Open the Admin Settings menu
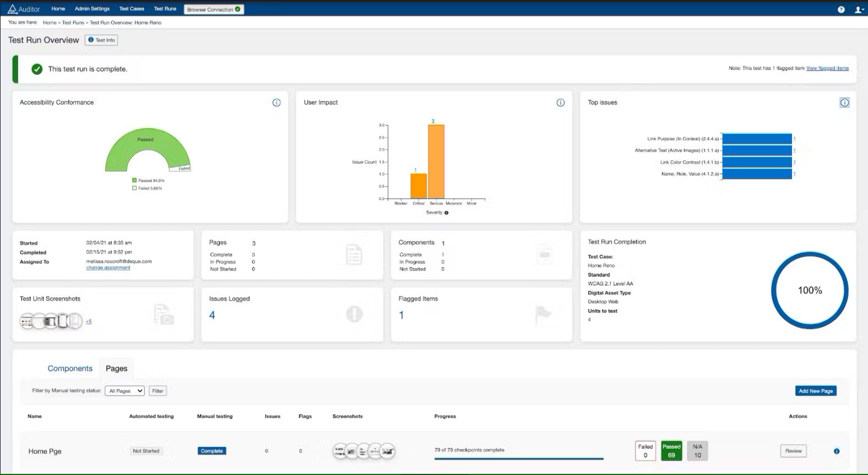 [x=92, y=9]
